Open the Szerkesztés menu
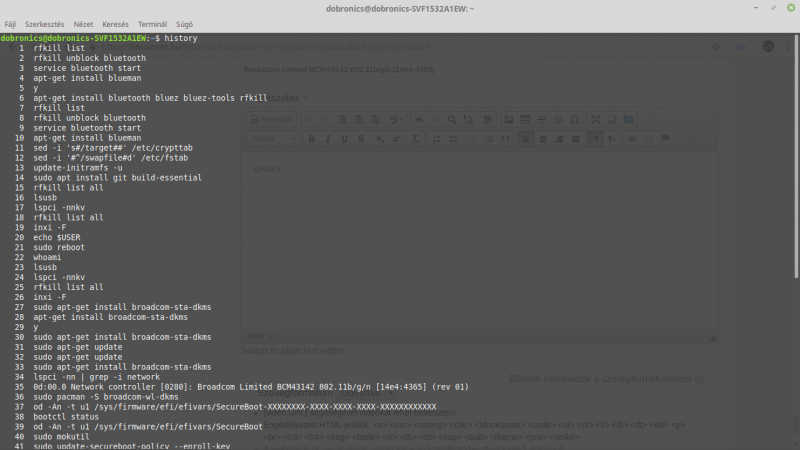 point(44,24)
